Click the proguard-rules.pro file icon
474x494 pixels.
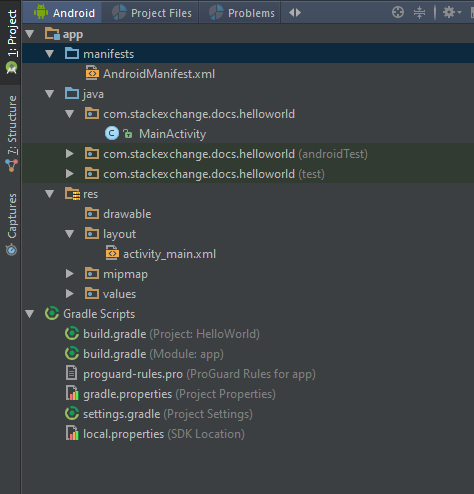pyautogui.click(x=72, y=373)
